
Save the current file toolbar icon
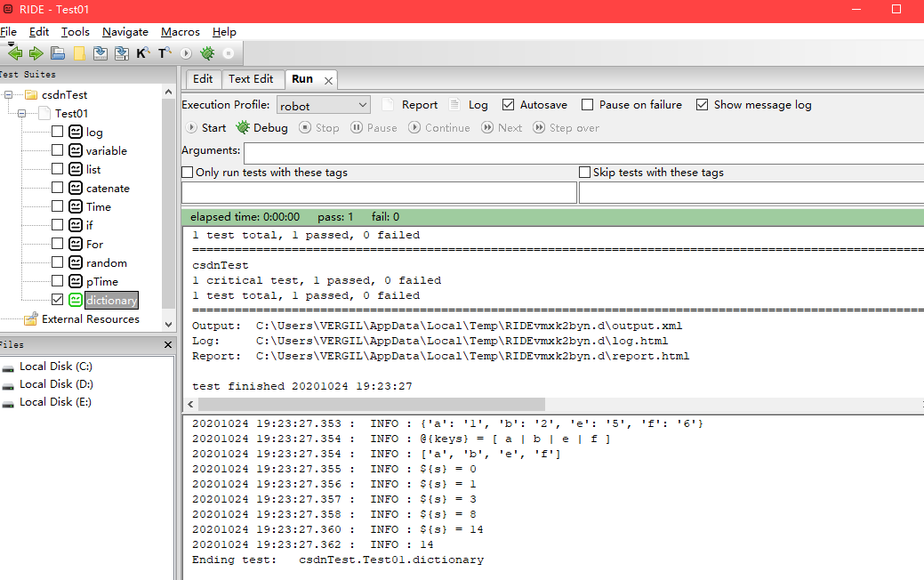[100, 53]
